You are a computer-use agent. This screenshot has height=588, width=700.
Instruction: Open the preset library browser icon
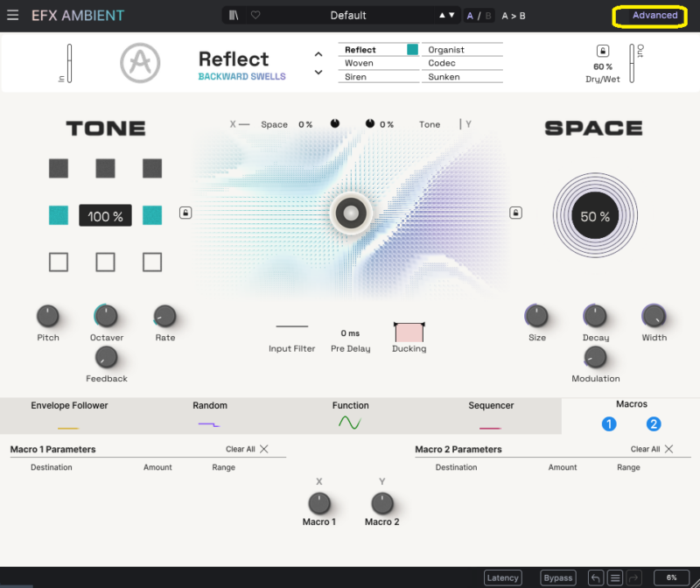pos(234,16)
